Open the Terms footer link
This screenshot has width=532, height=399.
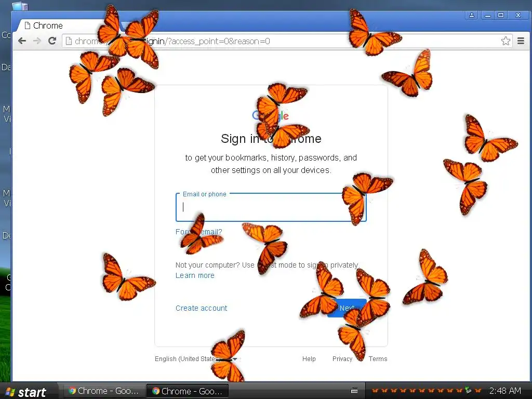pyautogui.click(x=378, y=359)
